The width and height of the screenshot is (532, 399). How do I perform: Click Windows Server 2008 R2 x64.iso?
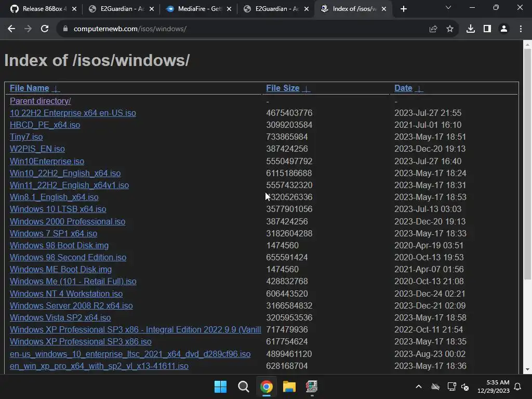tap(71, 305)
